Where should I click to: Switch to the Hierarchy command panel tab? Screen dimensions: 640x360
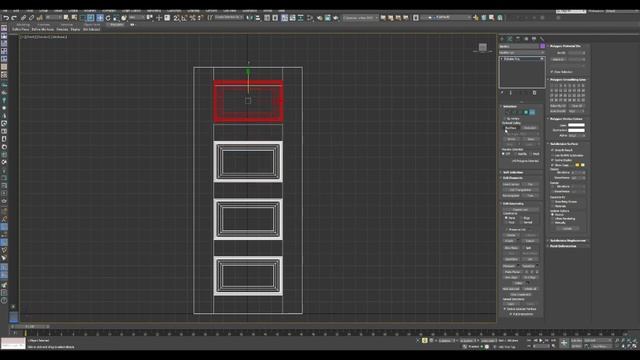tap(518, 39)
